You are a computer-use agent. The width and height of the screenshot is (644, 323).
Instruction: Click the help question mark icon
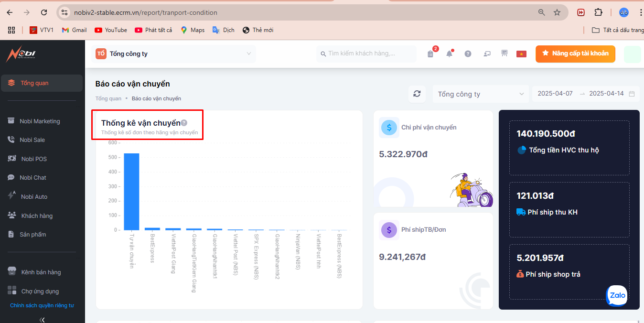tap(468, 54)
